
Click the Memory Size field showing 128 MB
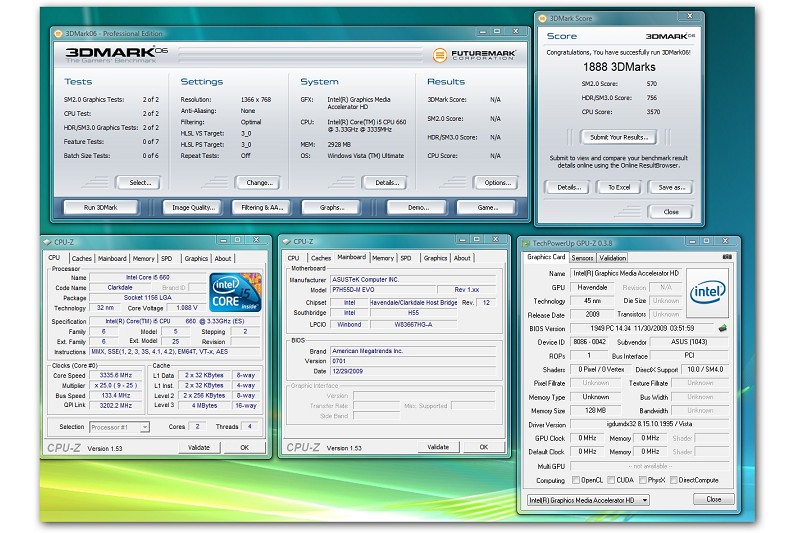(595, 410)
